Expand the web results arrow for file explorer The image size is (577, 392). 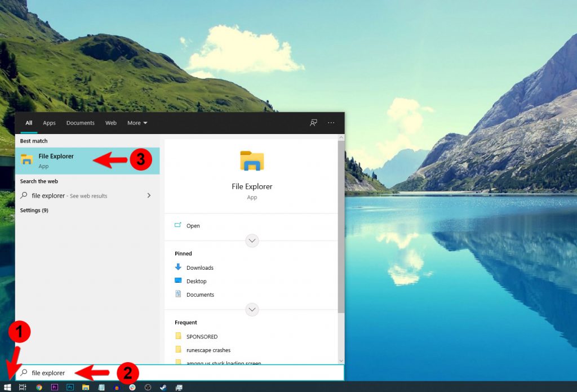pos(149,195)
